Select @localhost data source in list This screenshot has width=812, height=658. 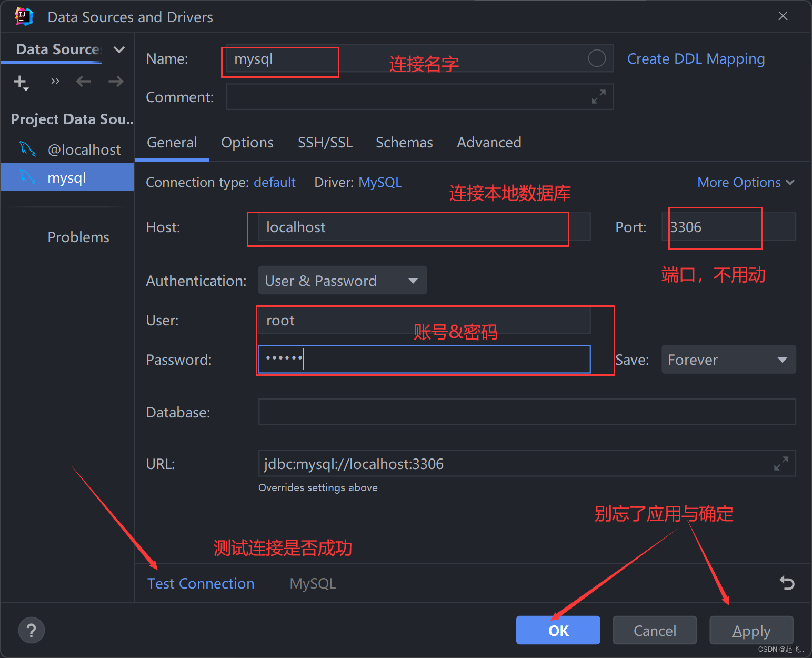pyautogui.click(x=67, y=149)
